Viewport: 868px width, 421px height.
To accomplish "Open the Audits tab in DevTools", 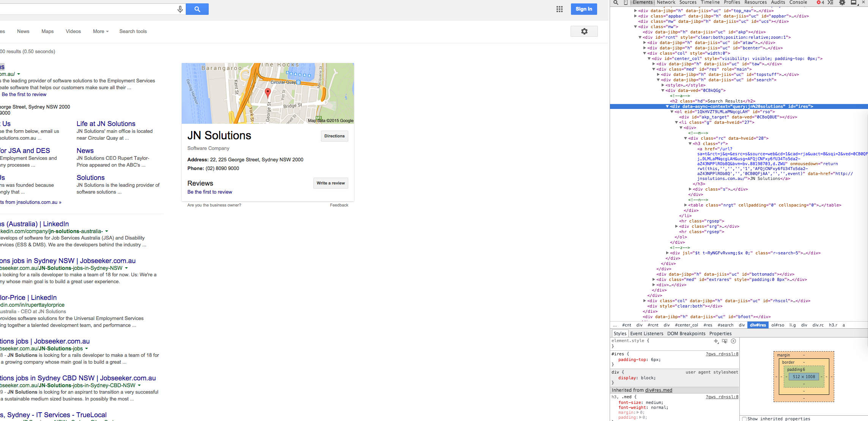I will tap(778, 2).
